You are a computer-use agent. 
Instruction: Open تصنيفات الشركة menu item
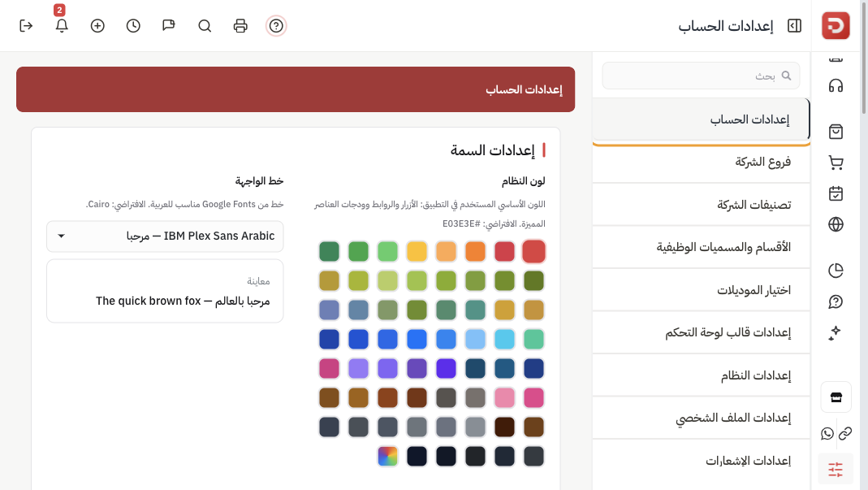coord(701,205)
